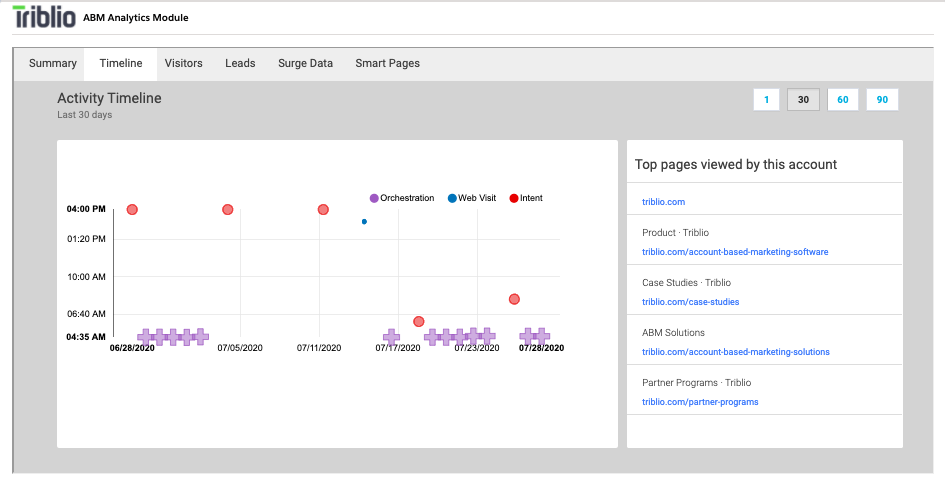Open the account-based-marketing-solutions link

[x=736, y=352]
